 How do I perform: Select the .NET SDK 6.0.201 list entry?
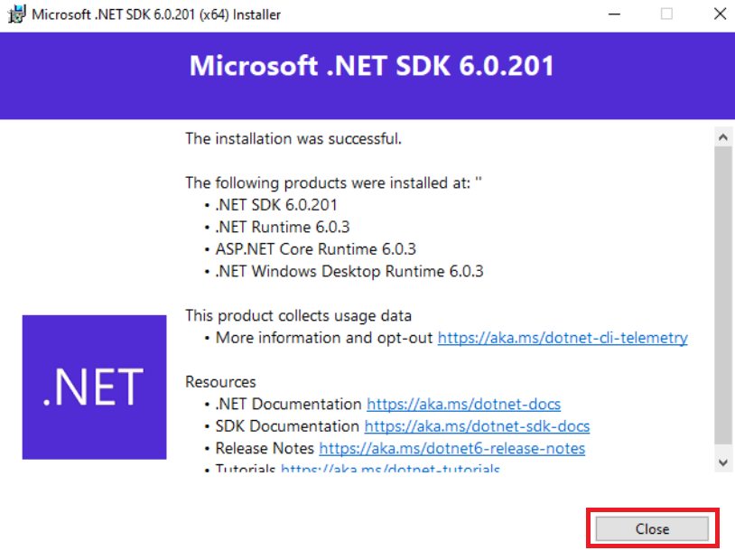[276, 205]
